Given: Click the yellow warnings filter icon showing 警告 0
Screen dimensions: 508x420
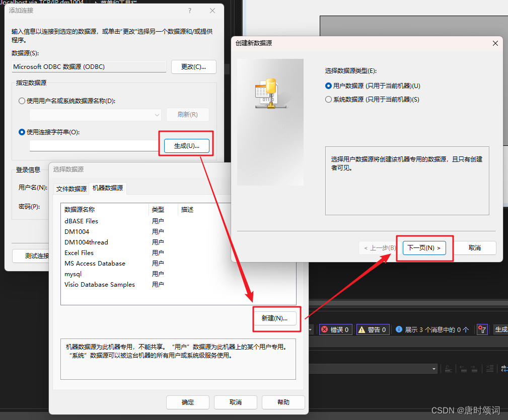Looking at the screenshot, I should point(362,329).
